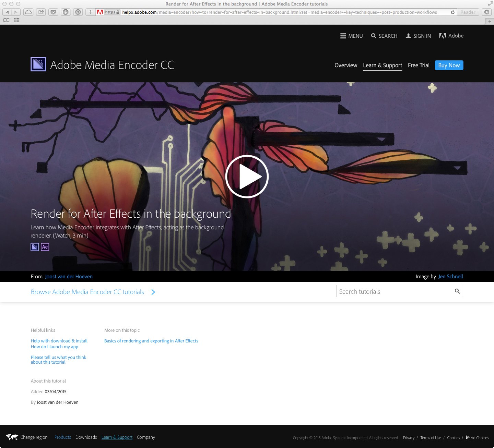Click the Adobe Media Encoder CC title
The image size is (494, 448).
coord(112,65)
